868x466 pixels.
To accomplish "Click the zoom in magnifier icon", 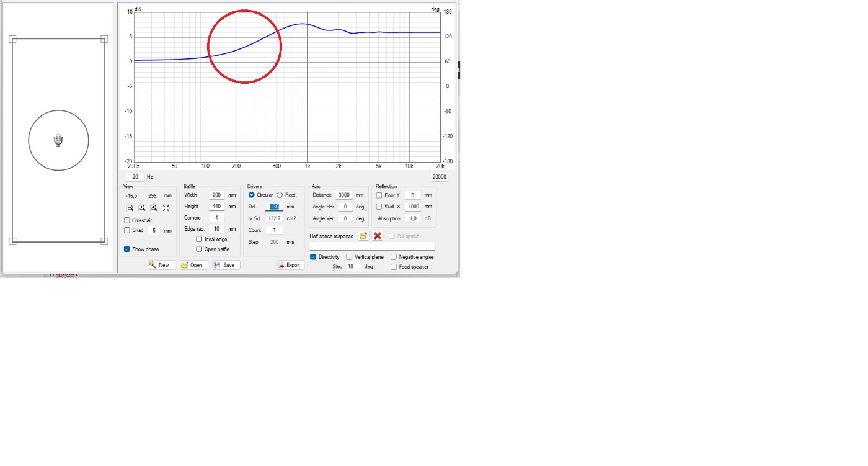I will (x=154, y=208).
